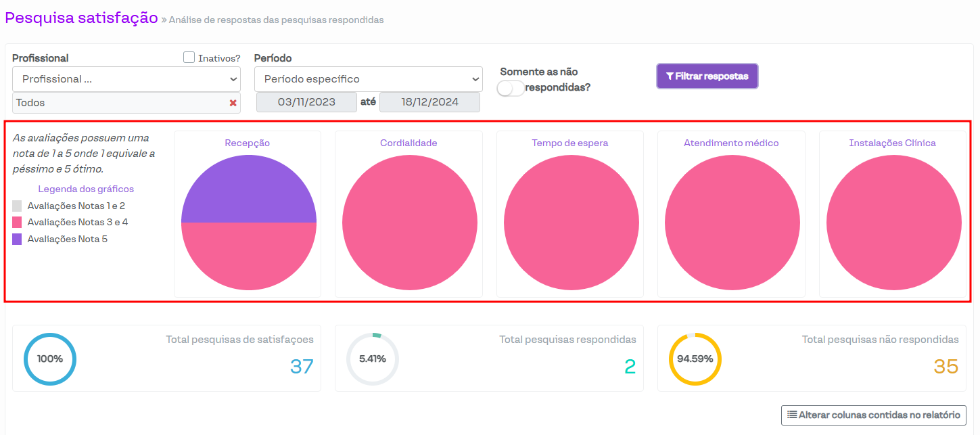The width and height of the screenshot is (980, 435).
Task: Click the Tempo de espera pie chart
Action: coord(571,223)
